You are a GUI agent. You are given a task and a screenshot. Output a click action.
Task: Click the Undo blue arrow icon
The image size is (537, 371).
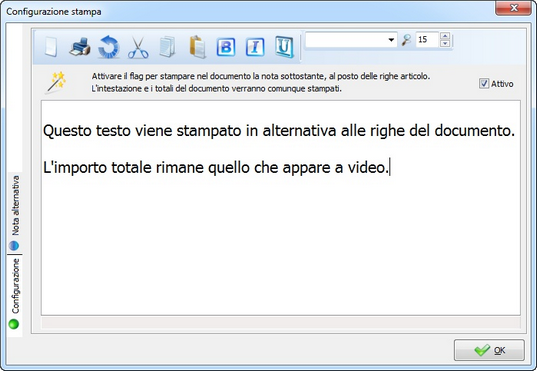pos(109,47)
